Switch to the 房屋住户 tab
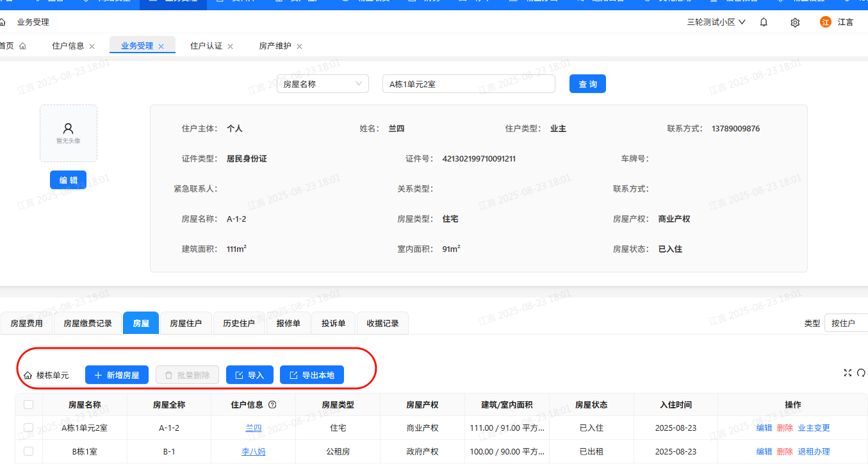Viewport: 868px width, 475px height. (x=186, y=324)
